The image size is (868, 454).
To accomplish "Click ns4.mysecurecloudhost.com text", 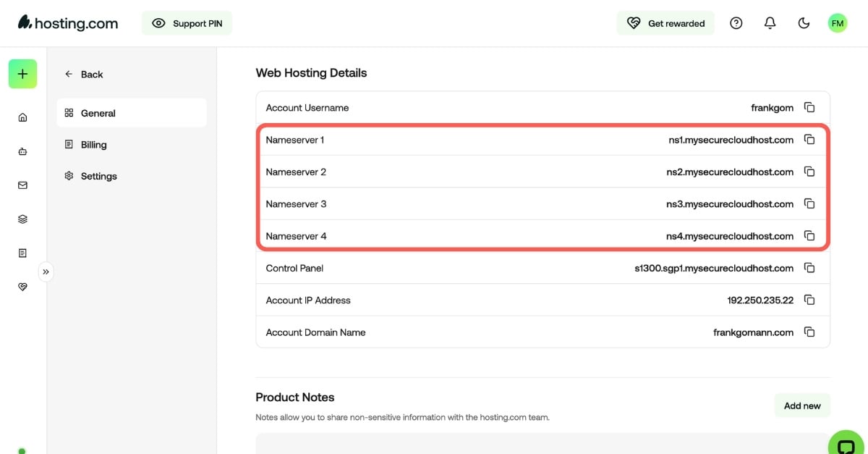I will pyautogui.click(x=730, y=236).
